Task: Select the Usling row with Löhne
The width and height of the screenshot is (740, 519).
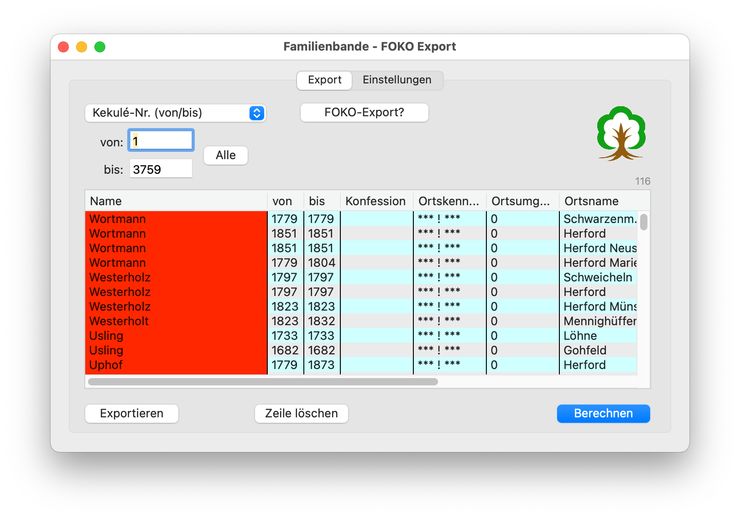Action: (x=175, y=336)
